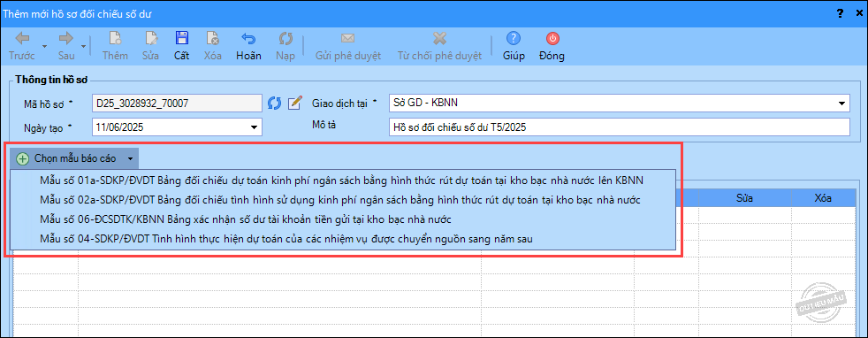Open the Ngày tạo date dropdown

click(254, 127)
